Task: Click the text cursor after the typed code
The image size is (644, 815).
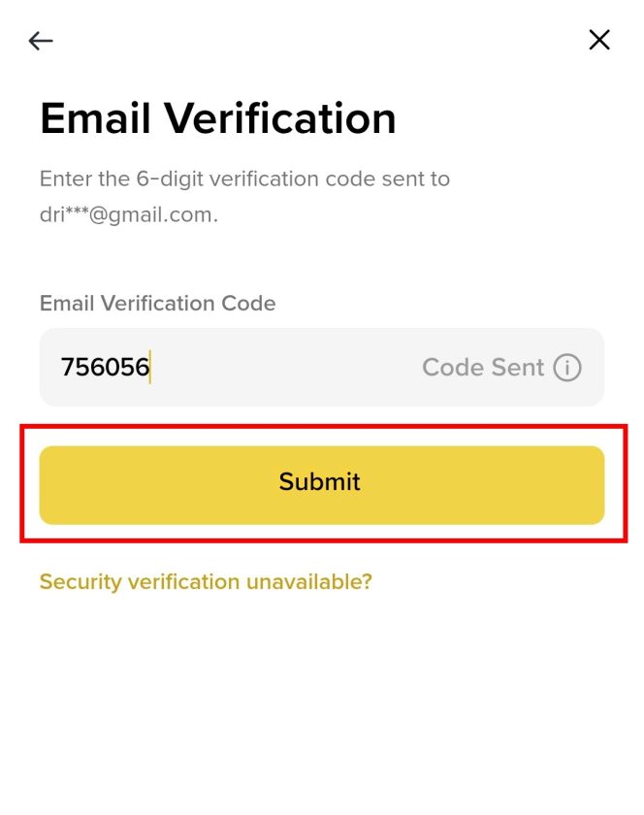Action: (150, 368)
